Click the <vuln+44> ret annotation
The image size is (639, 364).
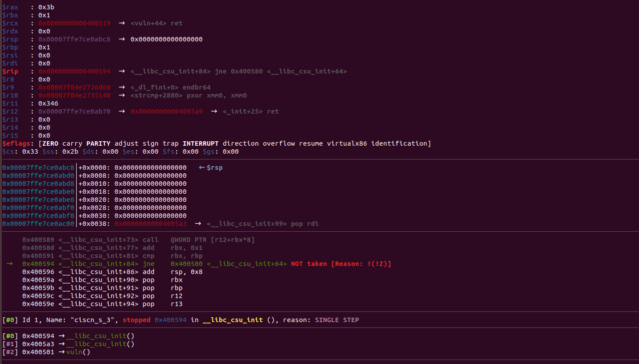156,23
